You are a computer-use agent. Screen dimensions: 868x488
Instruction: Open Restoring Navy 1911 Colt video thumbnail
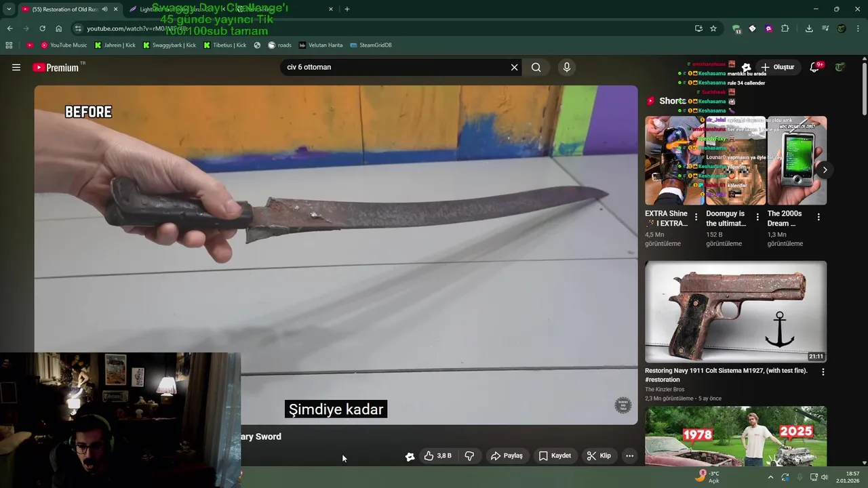[736, 312]
